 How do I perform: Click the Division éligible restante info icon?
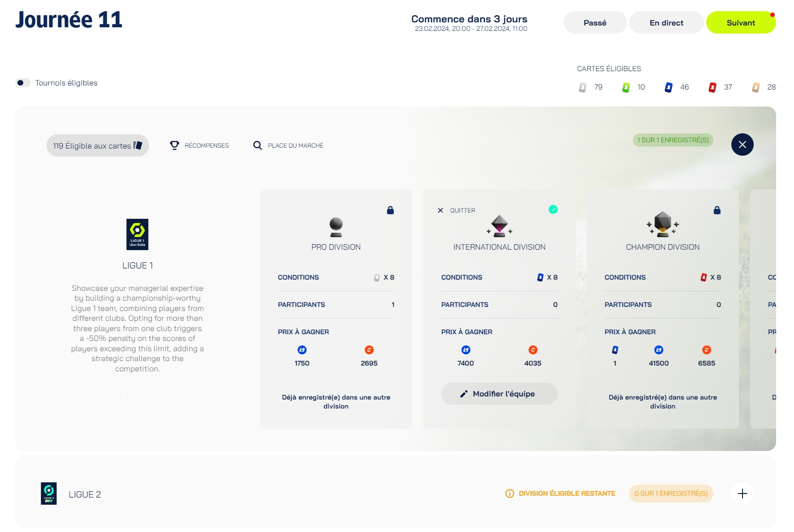pos(509,494)
